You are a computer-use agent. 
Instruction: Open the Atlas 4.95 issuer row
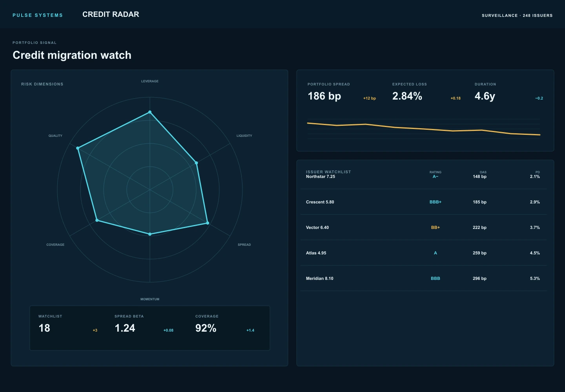point(423,253)
